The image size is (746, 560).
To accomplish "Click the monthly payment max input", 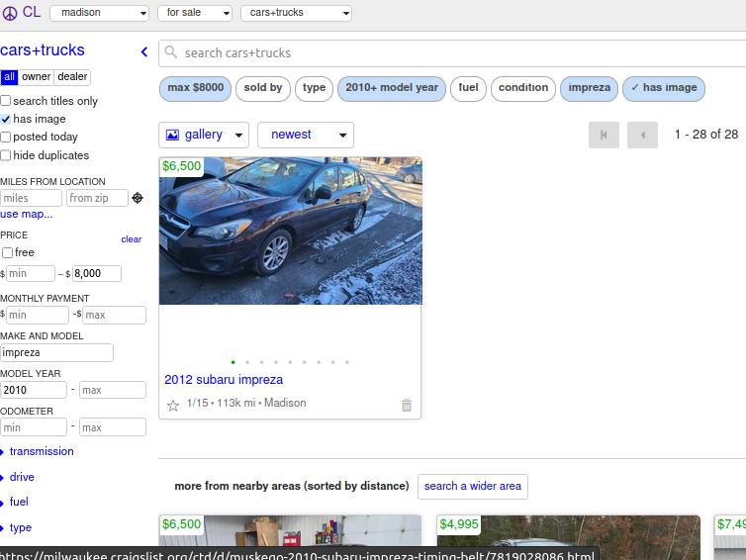I will click(x=114, y=315).
